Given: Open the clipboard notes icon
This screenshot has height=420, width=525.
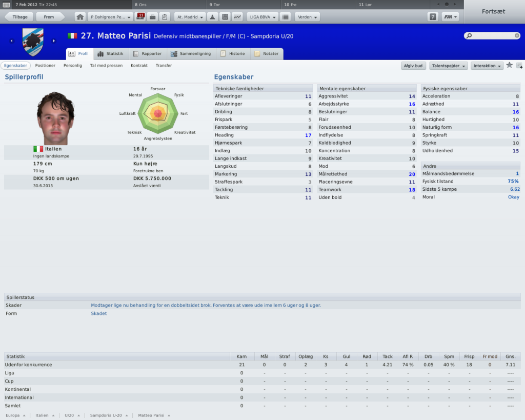Looking at the screenshot, I should coord(165,17).
